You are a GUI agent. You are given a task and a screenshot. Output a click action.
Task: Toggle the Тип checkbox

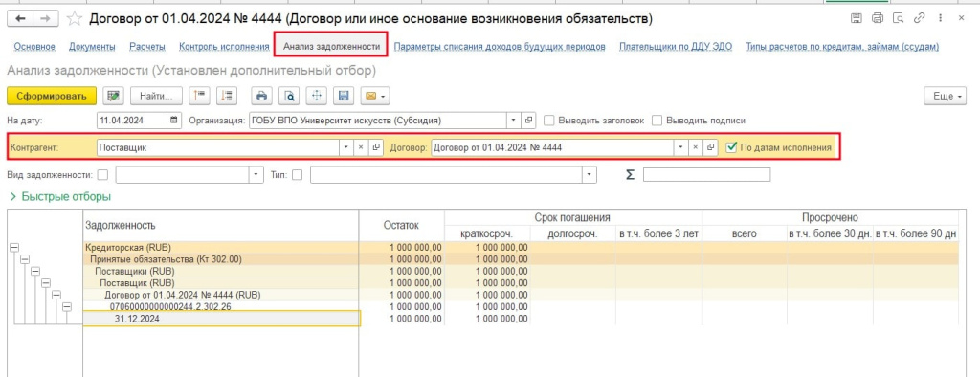pos(297,175)
